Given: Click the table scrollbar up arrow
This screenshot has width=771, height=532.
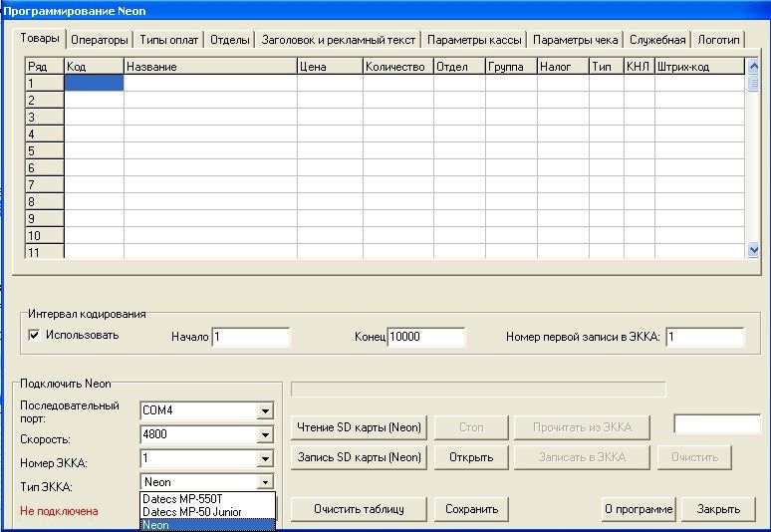Looking at the screenshot, I should [753, 66].
